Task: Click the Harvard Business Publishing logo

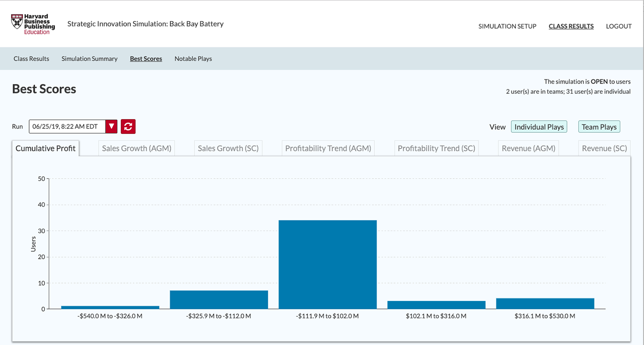Action: [32, 23]
